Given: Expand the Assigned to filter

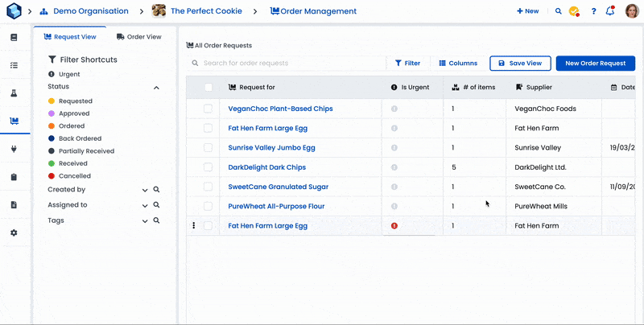Looking at the screenshot, I should coord(145,205).
